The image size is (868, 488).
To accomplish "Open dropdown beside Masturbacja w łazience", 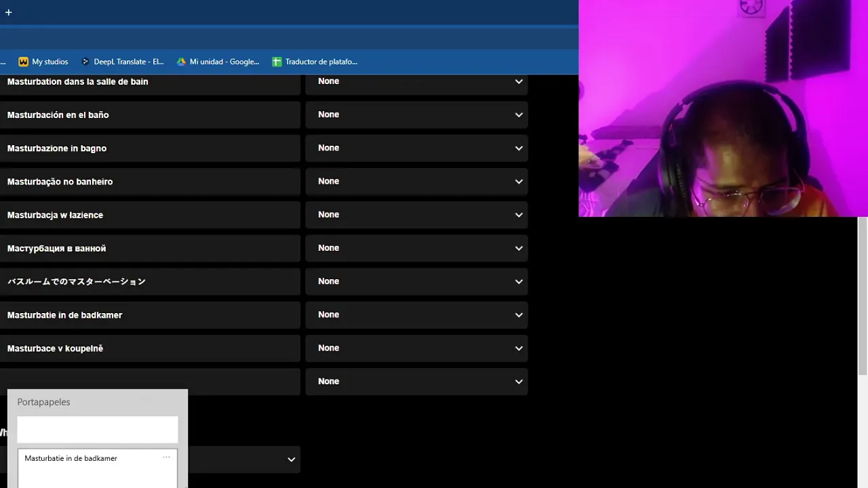I will click(416, 215).
